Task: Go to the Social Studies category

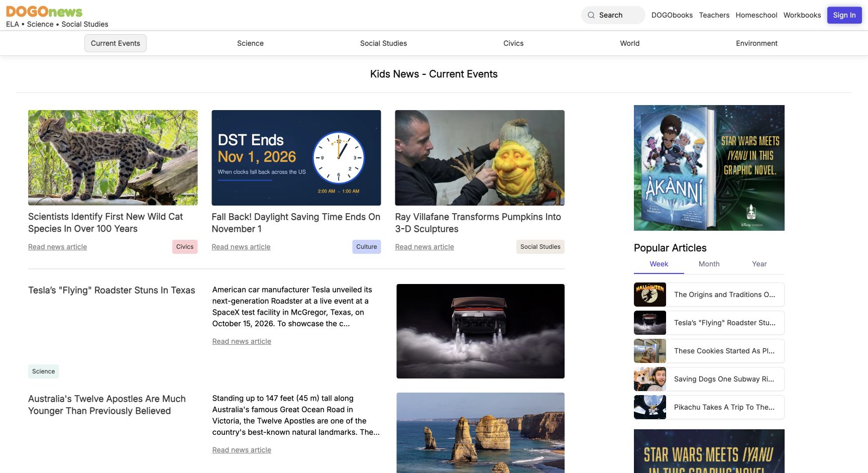Action: [383, 43]
